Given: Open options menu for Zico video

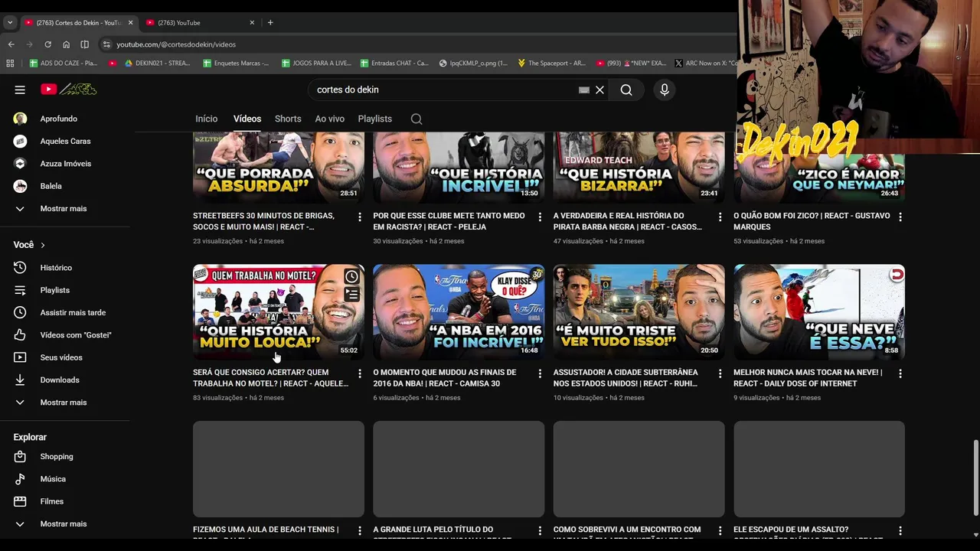Looking at the screenshot, I should [900, 217].
